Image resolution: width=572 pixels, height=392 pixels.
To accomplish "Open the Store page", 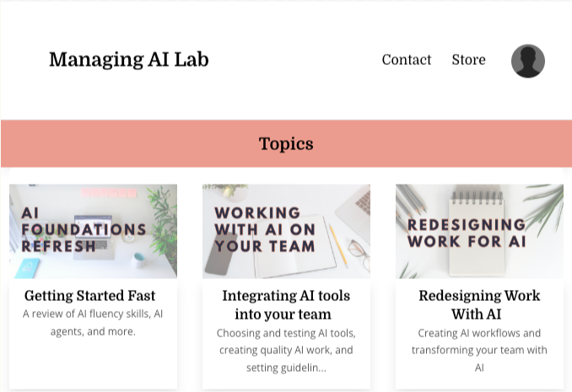I will [x=469, y=60].
